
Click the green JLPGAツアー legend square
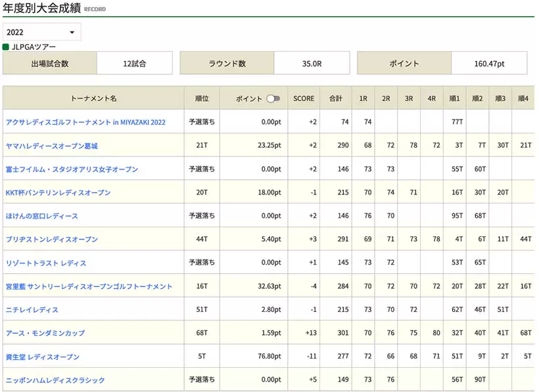[x=6, y=47]
